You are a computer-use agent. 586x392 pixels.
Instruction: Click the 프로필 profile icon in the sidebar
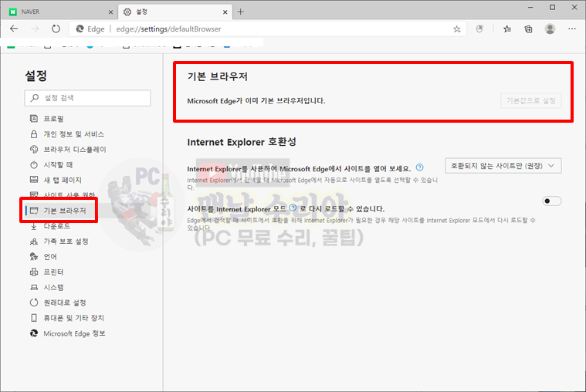[x=34, y=119]
